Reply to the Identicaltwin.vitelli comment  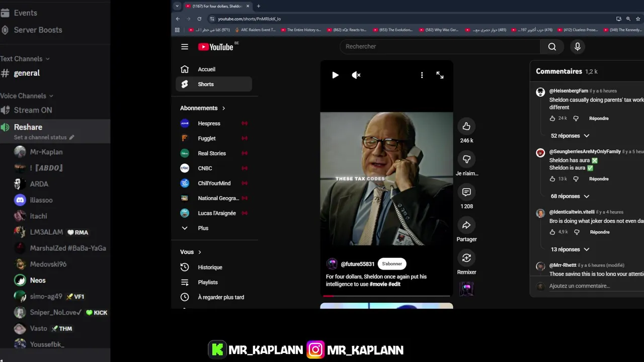[x=600, y=232]
